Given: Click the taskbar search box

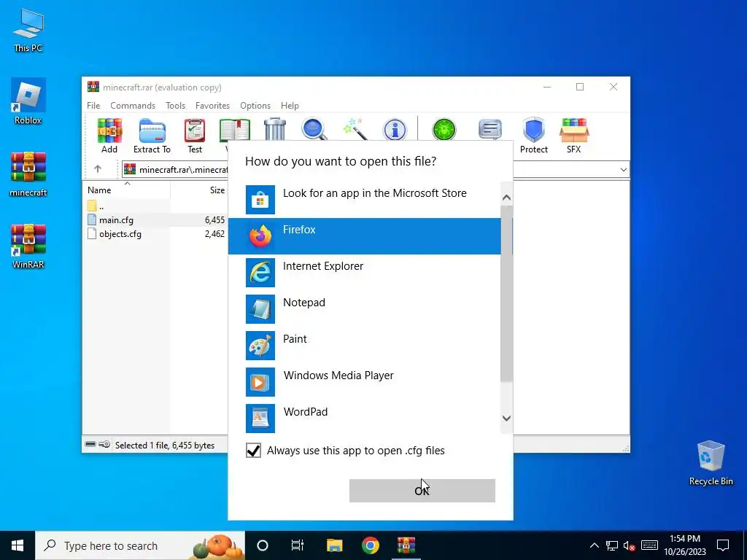Looking at the screenshot, I should coord(140,545).
